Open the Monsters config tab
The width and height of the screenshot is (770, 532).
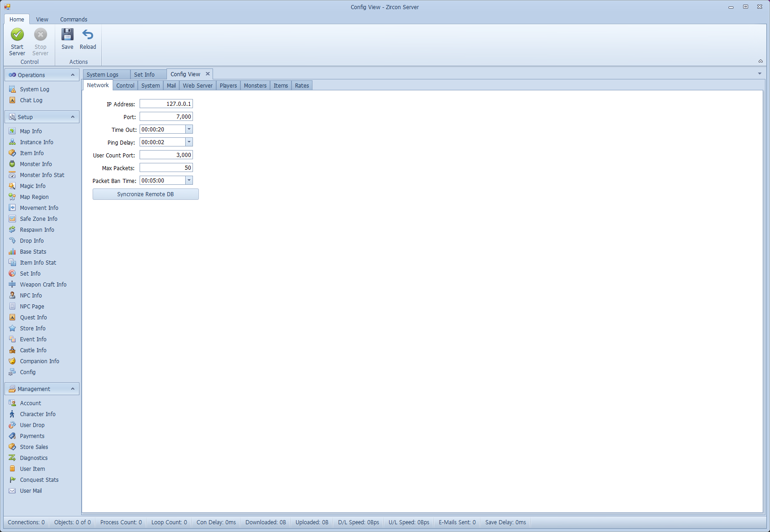coord(255,86)
